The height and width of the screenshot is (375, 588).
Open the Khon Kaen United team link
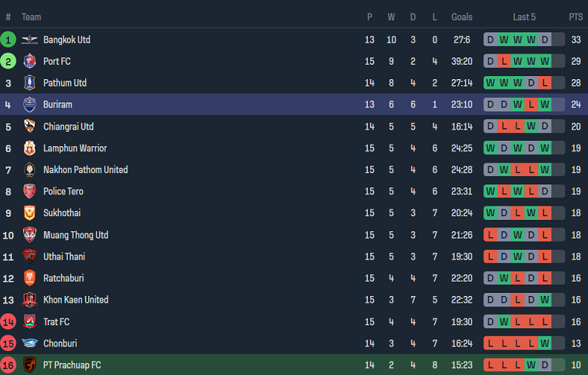75,300
